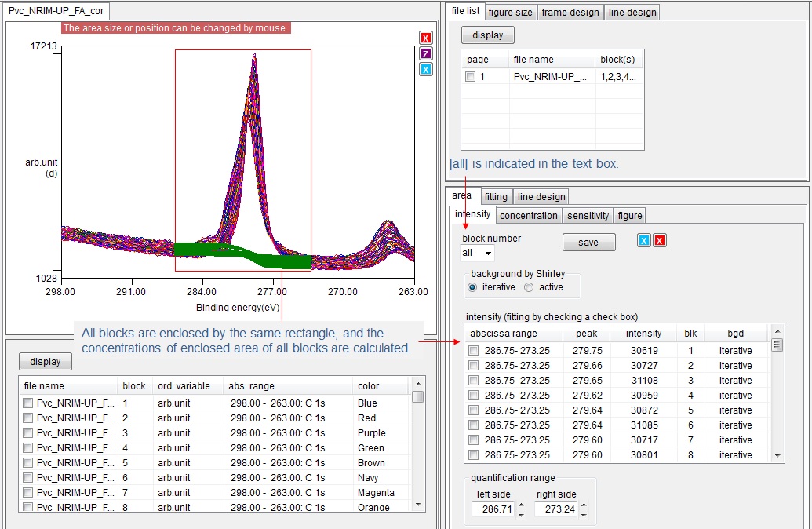812x529 pixels.
Task: Click the left side quantification input field
Action: [495, 509]
